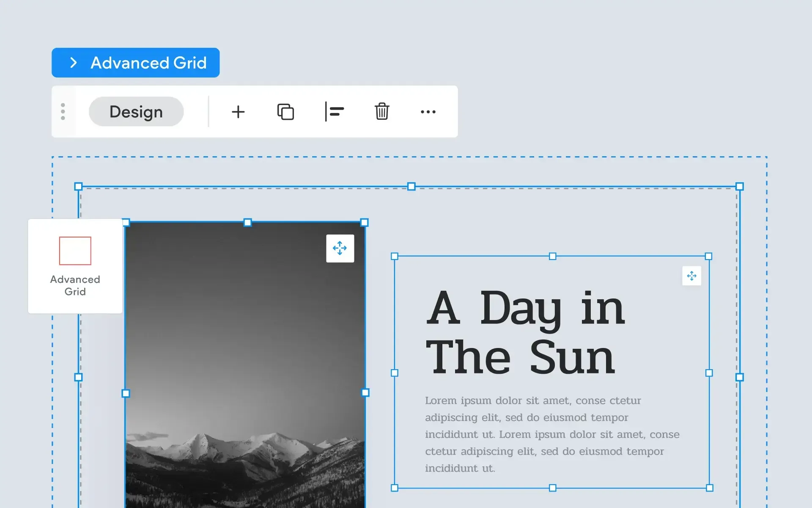Click the left-middle handle of the image
Image resolution: width=812 pixels, height=508 pixels.
[126, 394]
